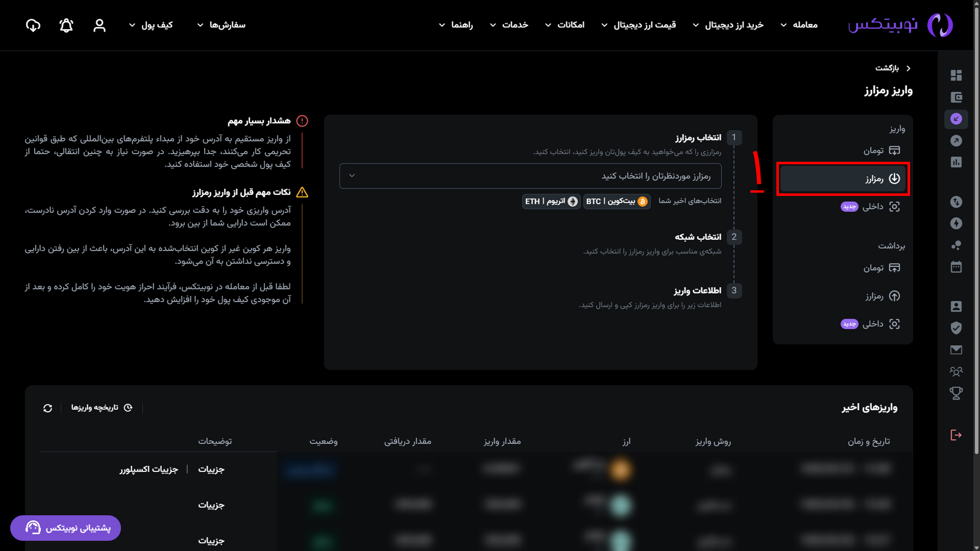Open the کیف پول dropdown
The image size is (980, 551).
[x=151, y=25]
